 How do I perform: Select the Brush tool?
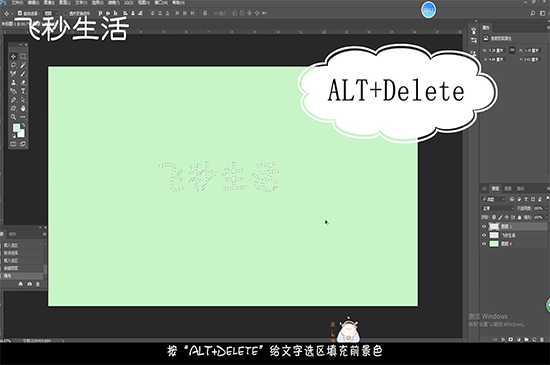click(x=23, y=74)
